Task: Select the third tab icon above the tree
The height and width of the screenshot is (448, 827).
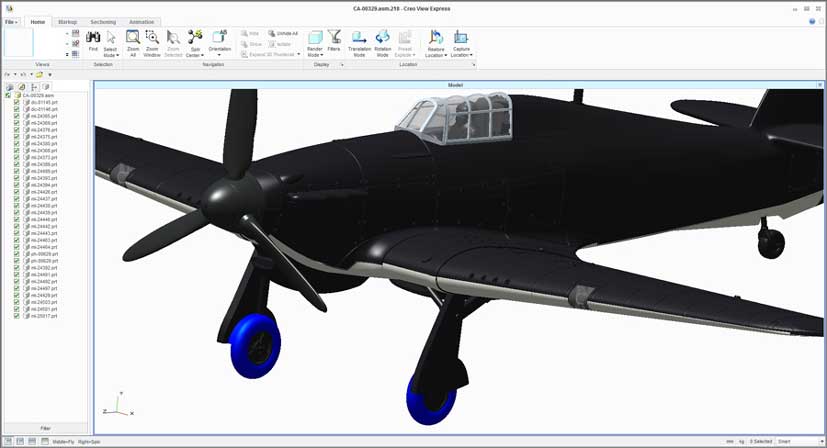Action: coord(34,87)
